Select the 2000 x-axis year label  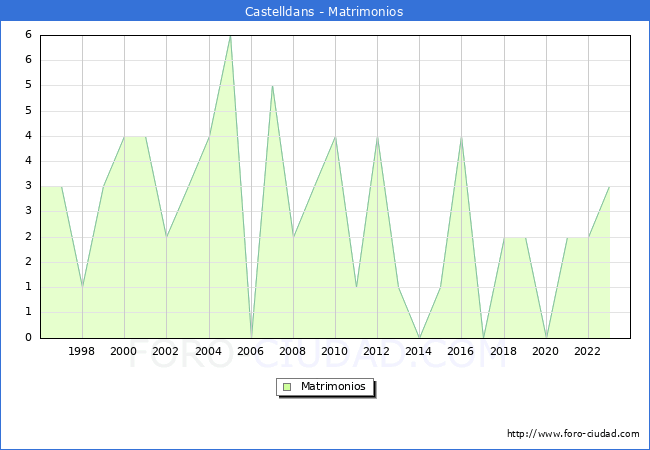point(124,352)
